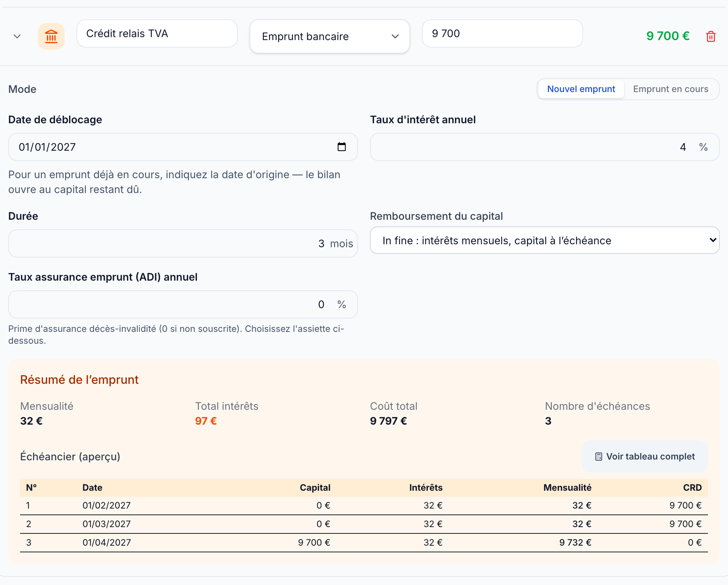Edit Taux assurance emprunt ADI field
Viewport: 728px width, 585px height.
183,304
